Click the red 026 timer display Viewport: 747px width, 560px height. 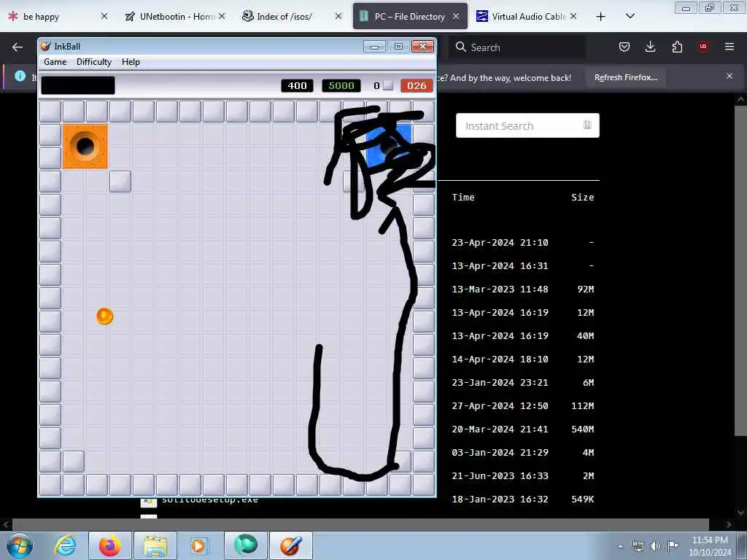coord(417,86)
